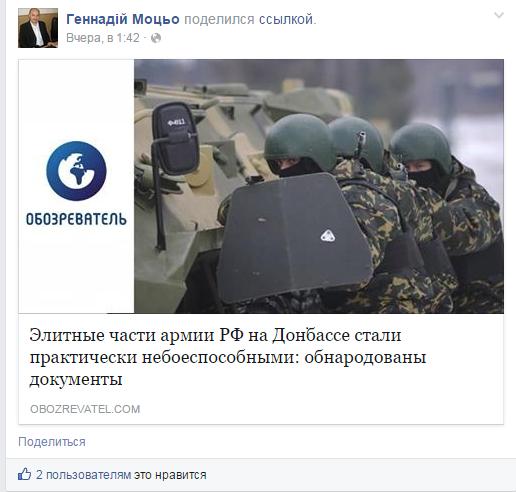Click the OBOZREVATEL.COM source domain
This screenshot has width=516, height=492.
(x=85, y=409)
